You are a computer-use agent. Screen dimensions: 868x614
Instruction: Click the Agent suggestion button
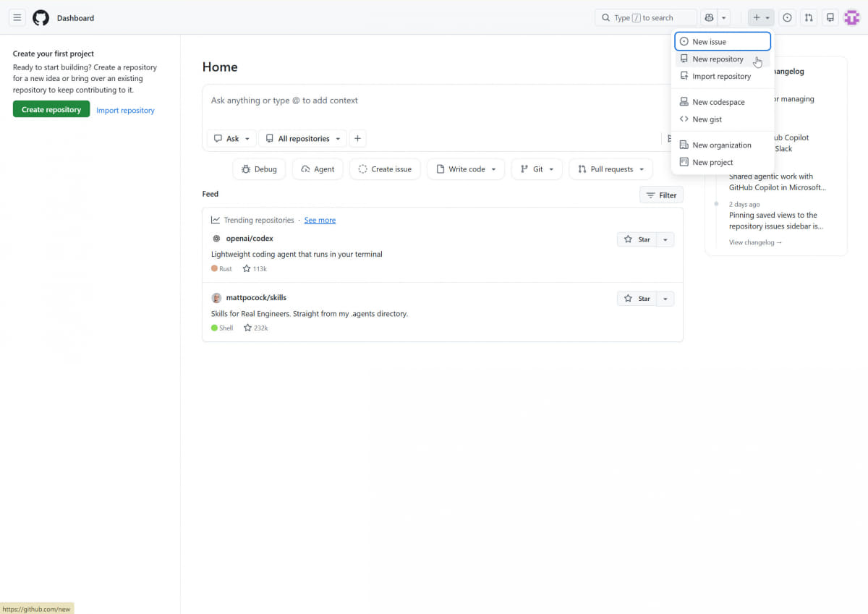[318, 169]
